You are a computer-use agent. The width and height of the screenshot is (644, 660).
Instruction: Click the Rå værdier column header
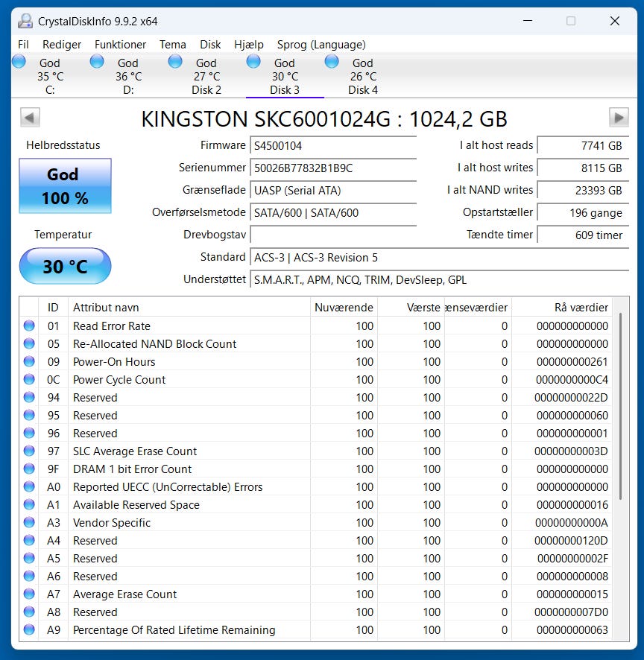562,307
